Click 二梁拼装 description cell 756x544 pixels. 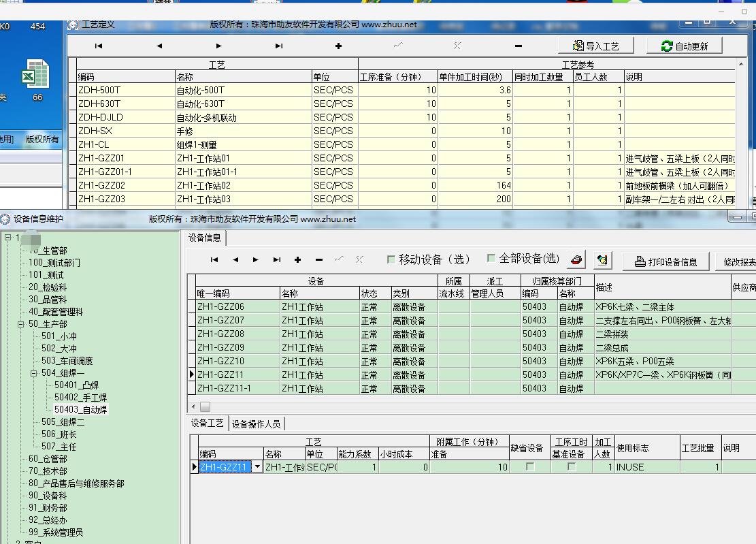pyautogui.click(x=663, y=334)
